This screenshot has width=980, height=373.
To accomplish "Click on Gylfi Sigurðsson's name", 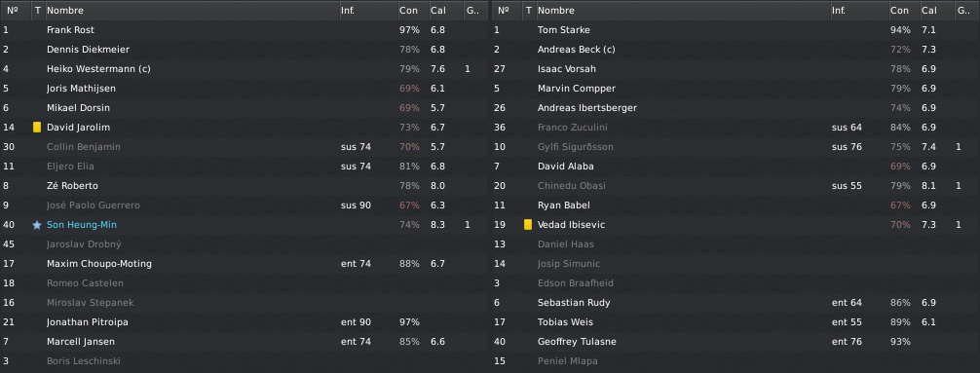I will tap(576, 147).
